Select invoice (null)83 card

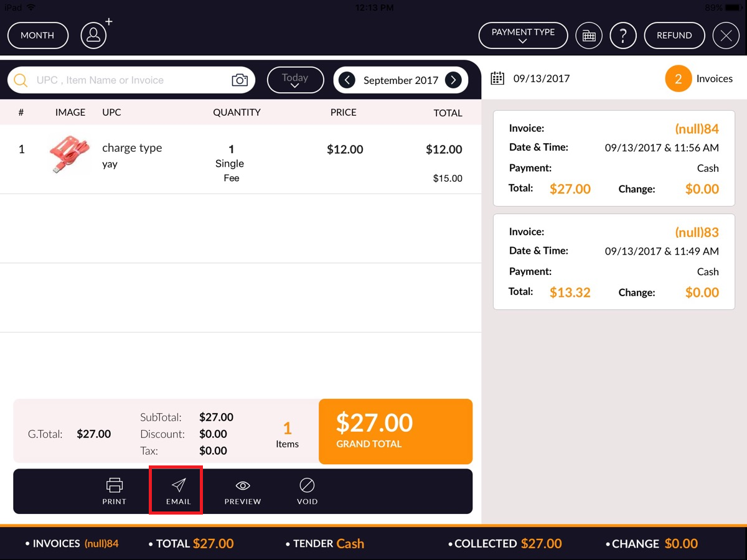614,262
